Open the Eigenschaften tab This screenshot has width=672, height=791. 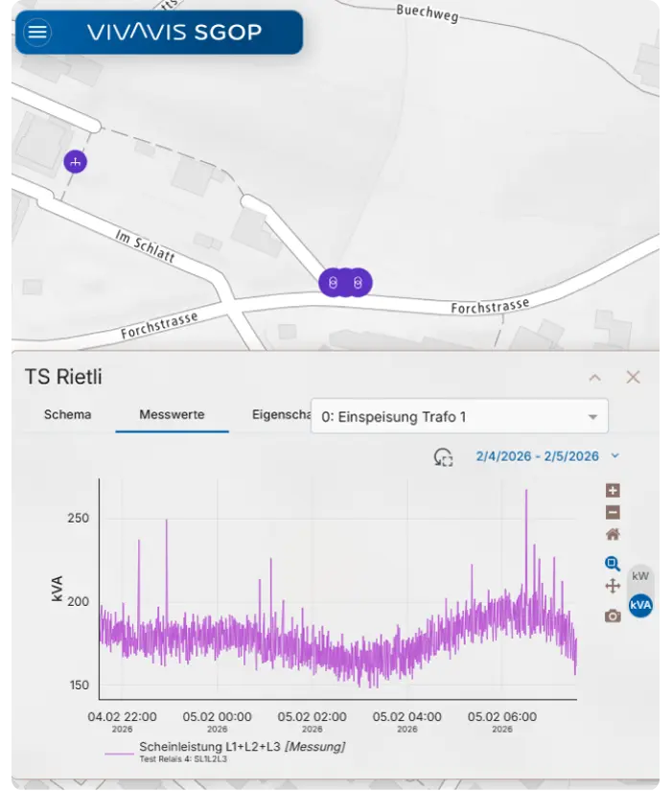pyautogui.click(x=281, y=414)
